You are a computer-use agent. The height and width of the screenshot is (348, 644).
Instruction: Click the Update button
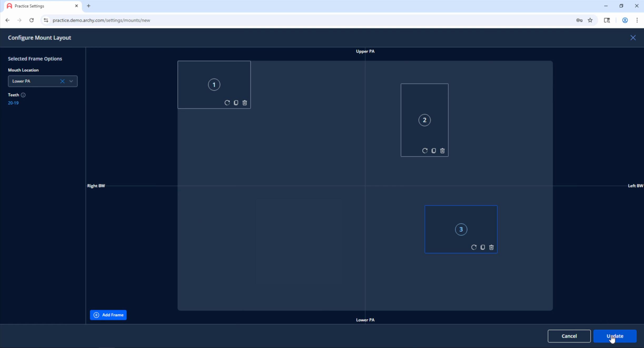pyautogui.click(x=615, y=336)
